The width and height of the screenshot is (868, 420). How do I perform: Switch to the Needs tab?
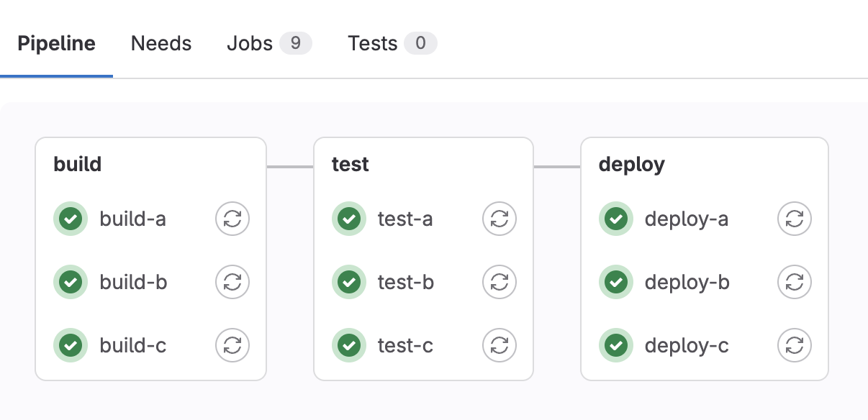tap(161, 43)
